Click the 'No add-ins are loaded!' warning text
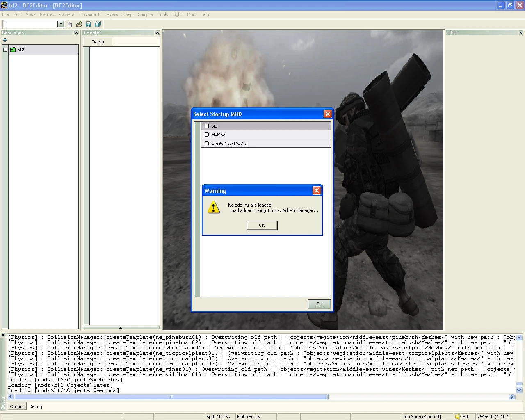Screen dimensions: 525x420 [x=250, y=205]
